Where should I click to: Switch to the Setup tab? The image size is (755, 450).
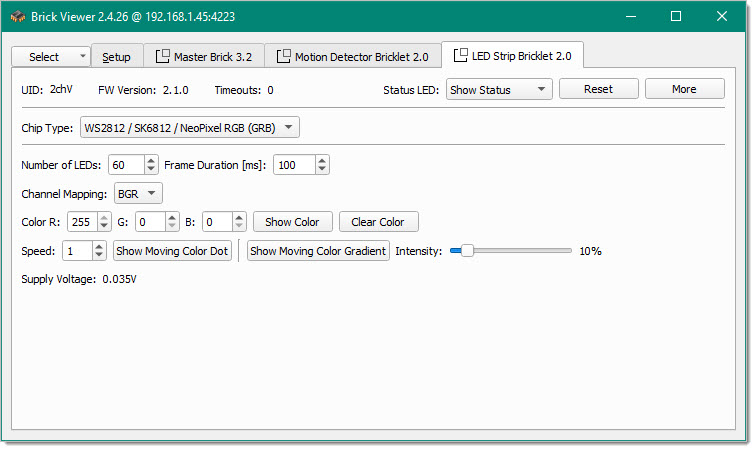[x=116, y=57]
